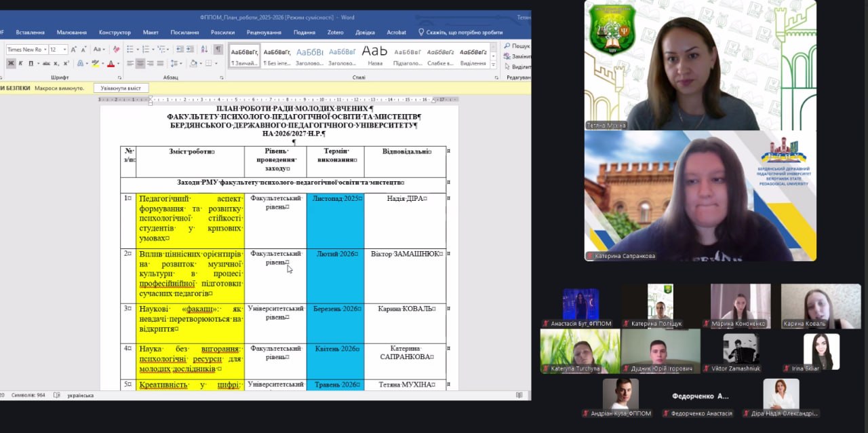Expand the styles gallery list
Screen dimensions: 868x433
(x=494, y=66)
